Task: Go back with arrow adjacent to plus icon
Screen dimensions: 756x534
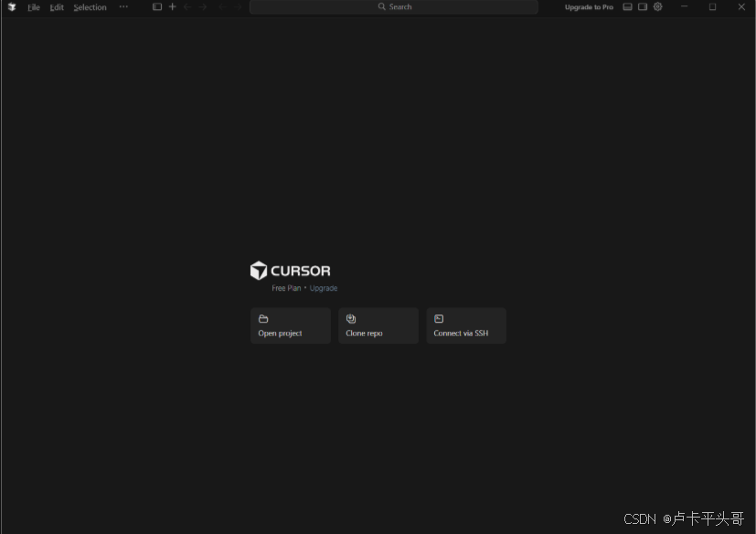Action: pyautogui.click(x=187, y=6)
